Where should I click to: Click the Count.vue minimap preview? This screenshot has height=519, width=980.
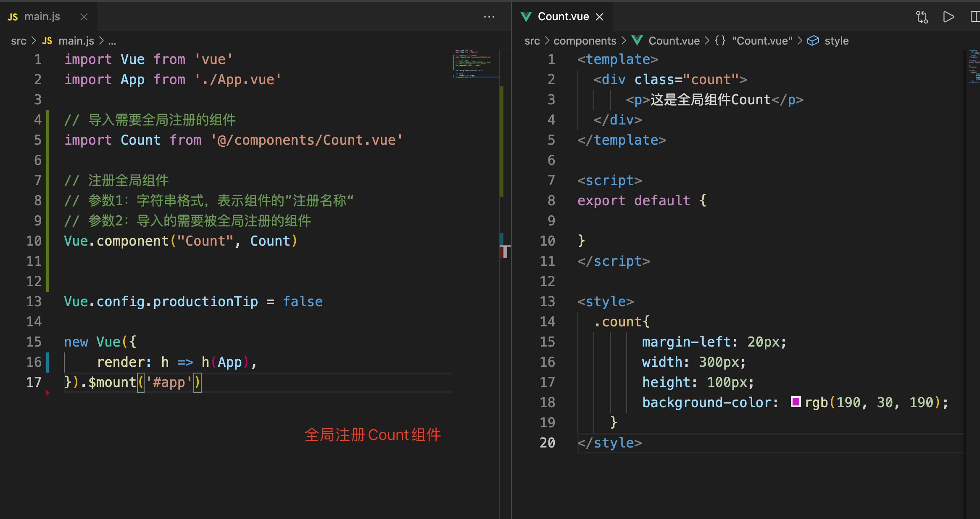coord(974,66)
